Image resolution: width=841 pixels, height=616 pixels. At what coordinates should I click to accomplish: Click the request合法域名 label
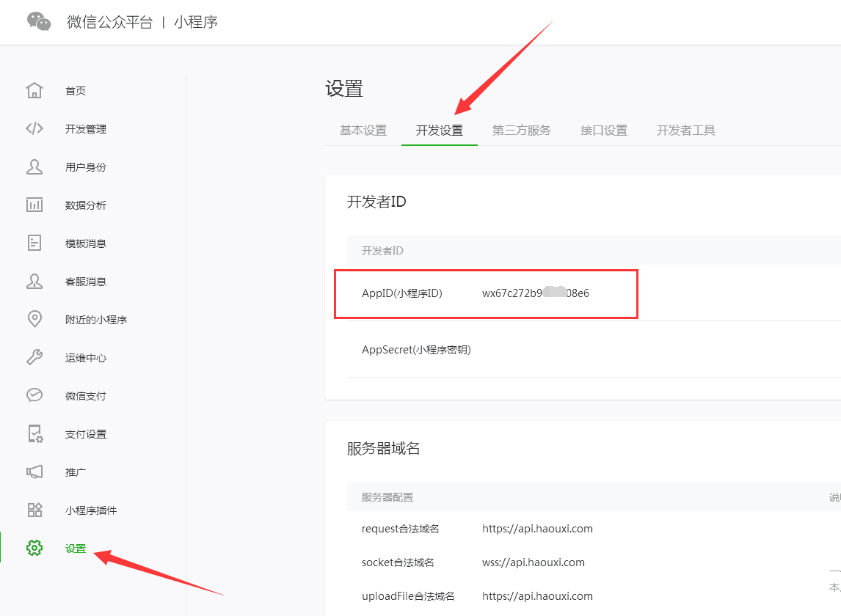click(400, 529)
